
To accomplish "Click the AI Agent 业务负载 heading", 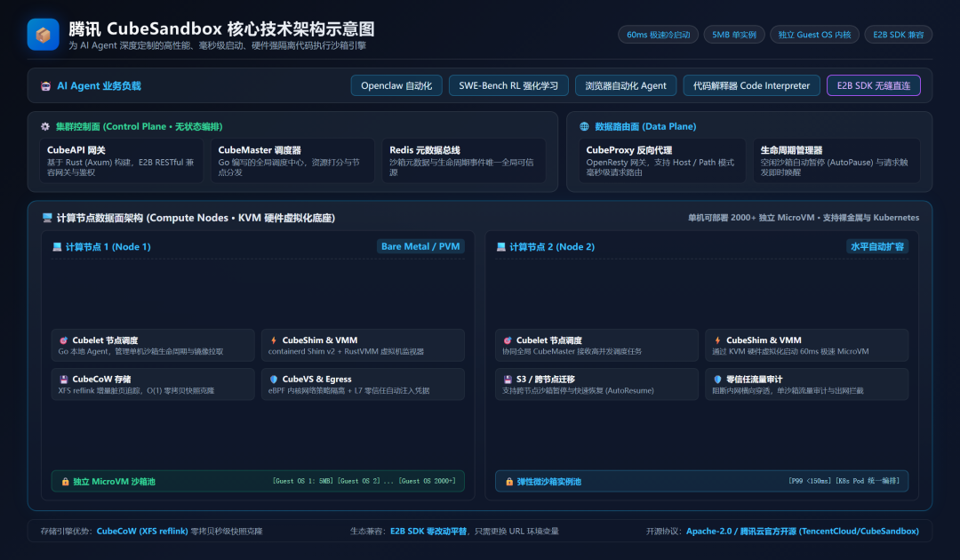I will [100, 86].
